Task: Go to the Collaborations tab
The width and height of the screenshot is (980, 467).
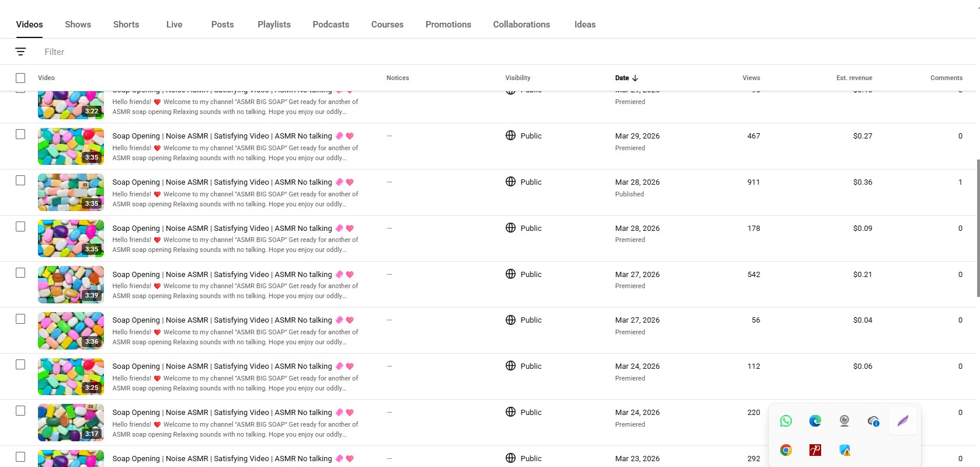Action: tap(522, 25)
